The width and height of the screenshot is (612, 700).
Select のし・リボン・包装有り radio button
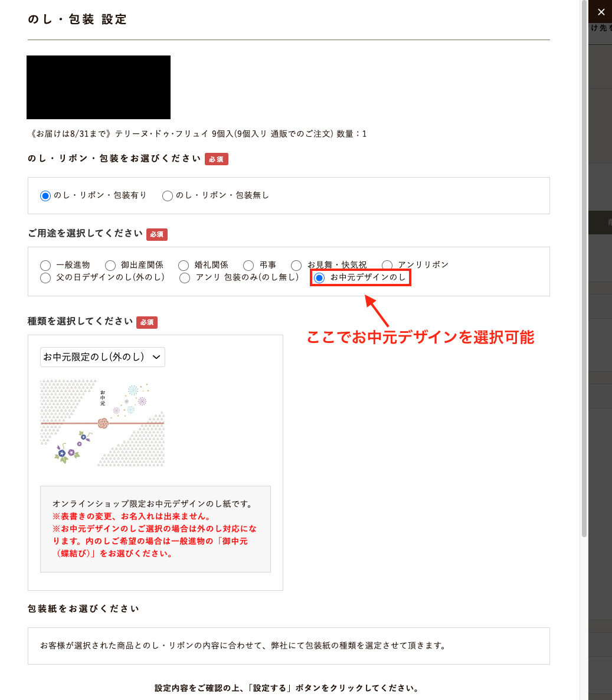click(45, 196)
